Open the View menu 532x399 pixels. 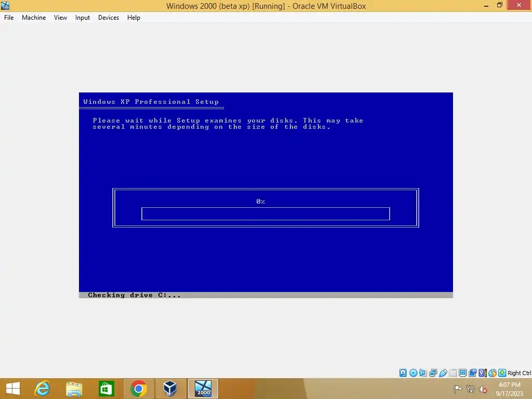(x=60, y=18)
